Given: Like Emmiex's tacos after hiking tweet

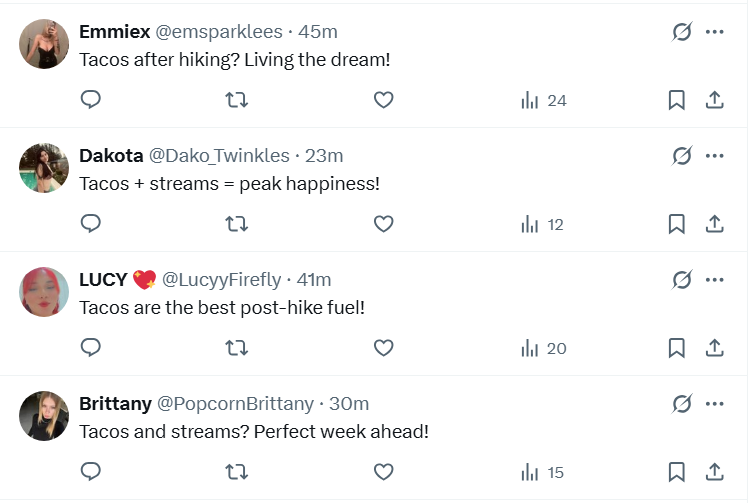Looking at the screenshot, I should click(383, 100).
